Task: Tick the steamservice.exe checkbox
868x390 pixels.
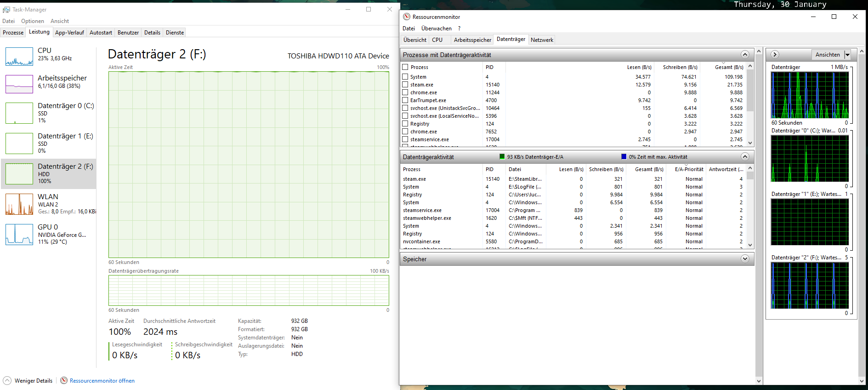Action: [x=405, y=139]
